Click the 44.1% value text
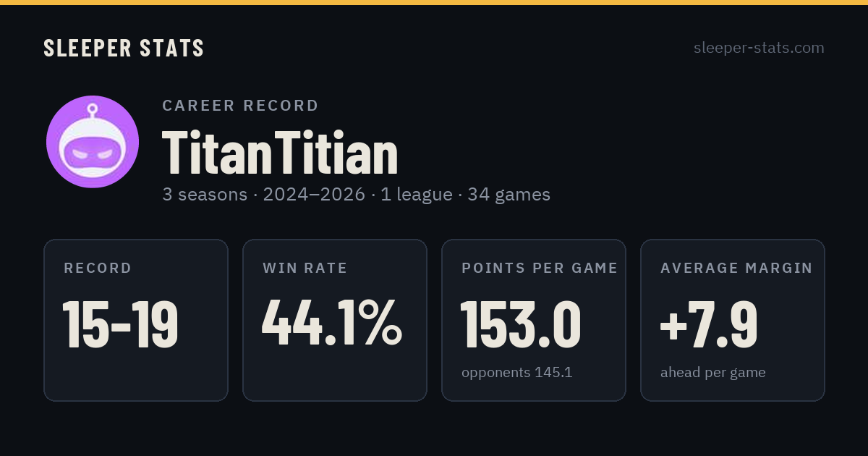868x456 pixels. pyautogui.click(x=332, y=324)
